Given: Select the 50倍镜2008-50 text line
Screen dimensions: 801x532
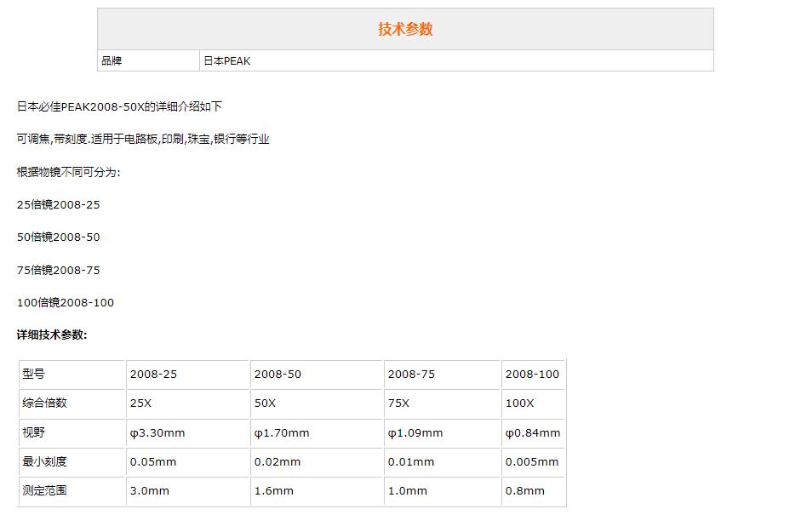Looking at the screenshot, I should tap(59, 237).
